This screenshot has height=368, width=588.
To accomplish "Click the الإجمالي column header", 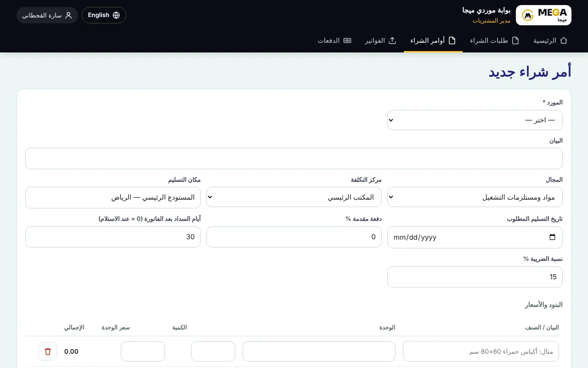I will [x=74, y=328].
